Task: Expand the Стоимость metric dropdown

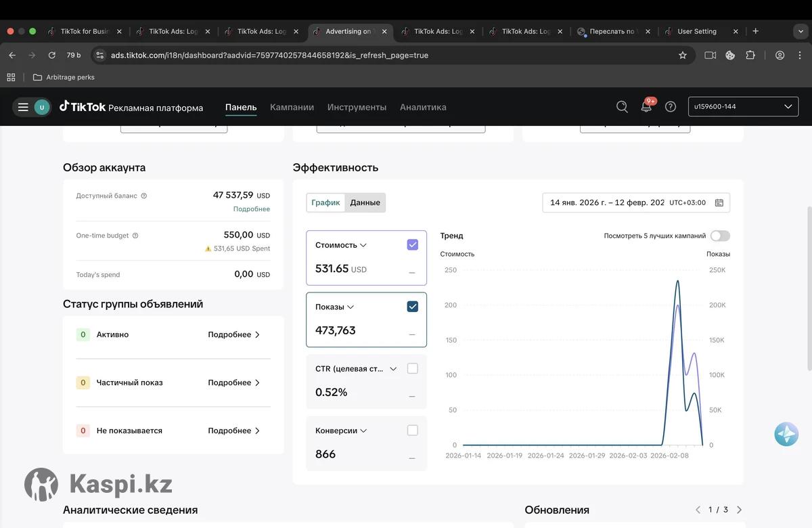Action: (363, 245)
